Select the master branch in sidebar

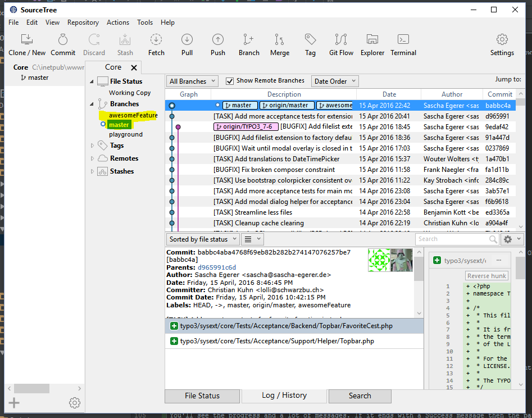click(x=119, y=125)
